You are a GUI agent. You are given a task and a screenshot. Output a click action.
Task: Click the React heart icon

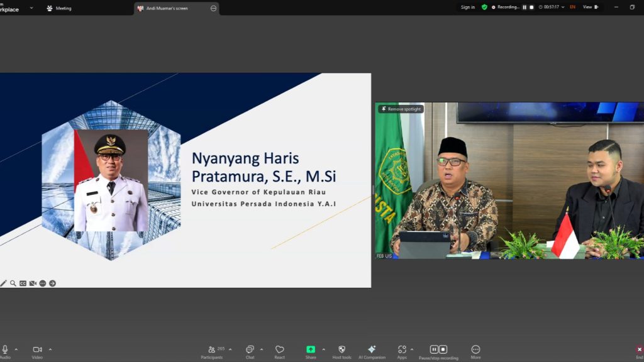click(280, 349)
